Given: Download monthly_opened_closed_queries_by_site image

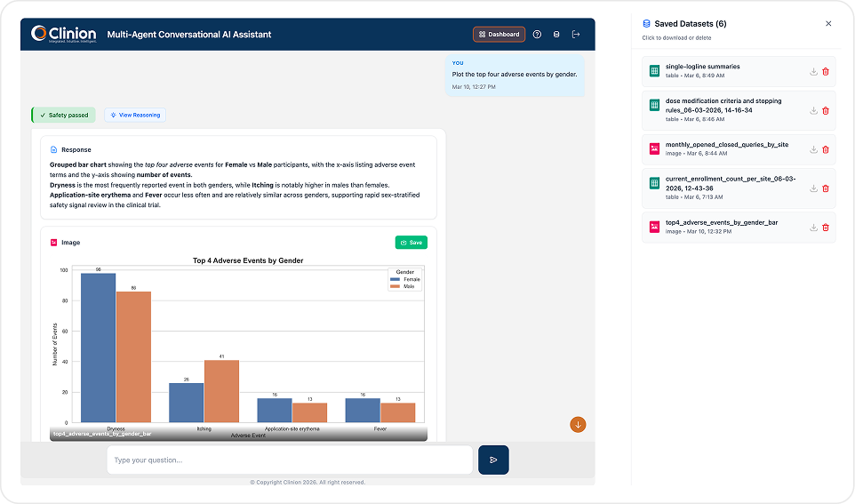Looking at the screenshot, I should click(813, 149).
